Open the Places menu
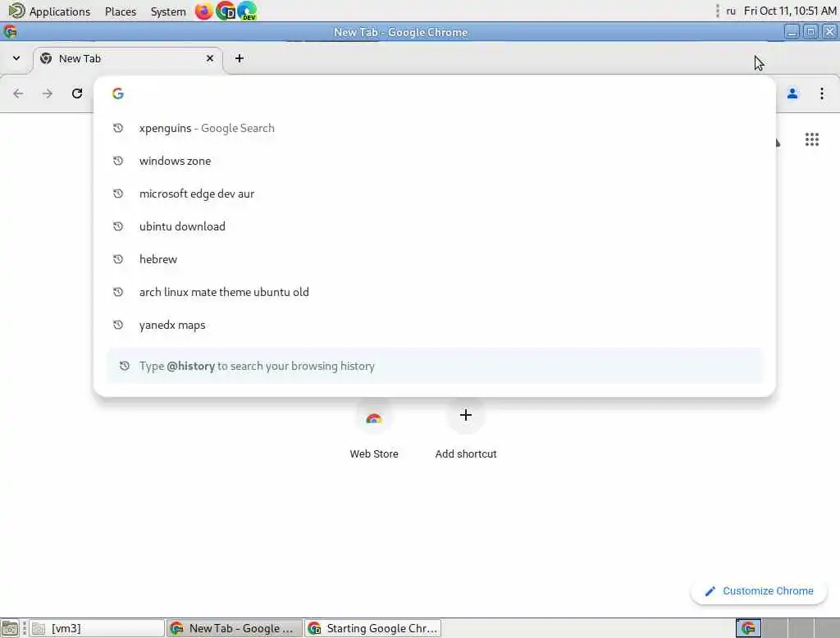The height and width of the screenshot is (638, 840). pyautogui.click(x=121, y=11)
